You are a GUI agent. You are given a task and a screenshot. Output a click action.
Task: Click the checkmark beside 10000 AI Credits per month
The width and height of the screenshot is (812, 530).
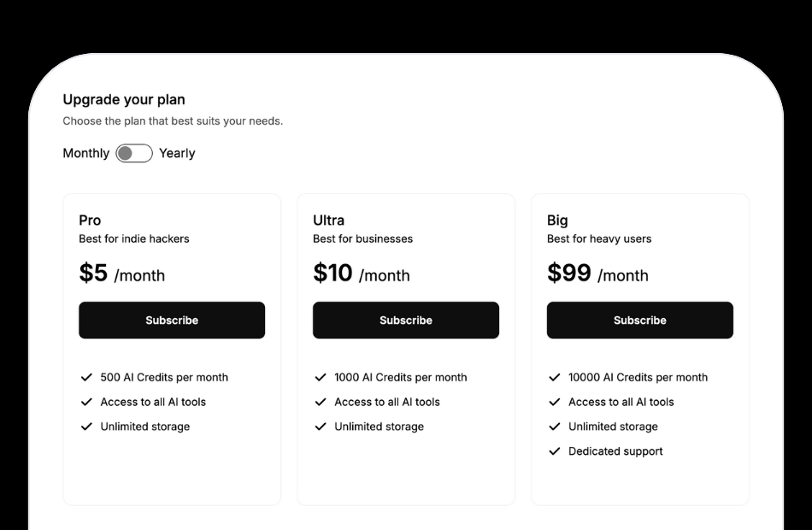click(555, 377)
